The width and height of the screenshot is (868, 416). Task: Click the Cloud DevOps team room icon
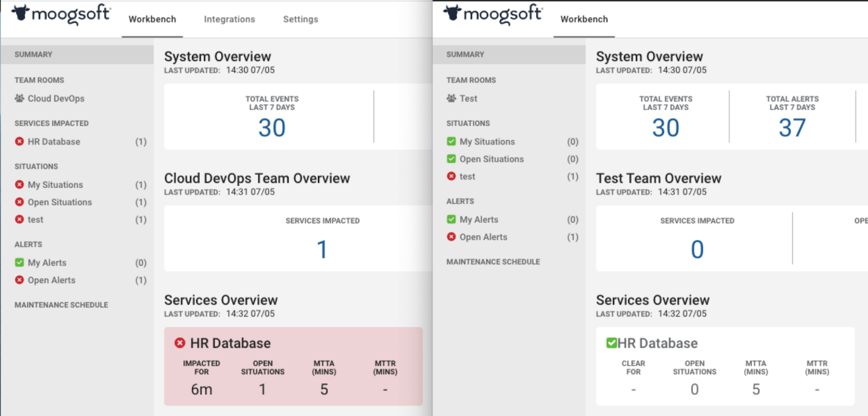point(20,98)
